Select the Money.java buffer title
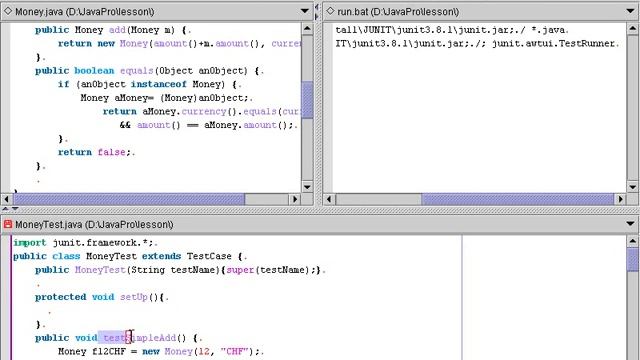This screenshot has height=360, width=640. click(84, 12)
